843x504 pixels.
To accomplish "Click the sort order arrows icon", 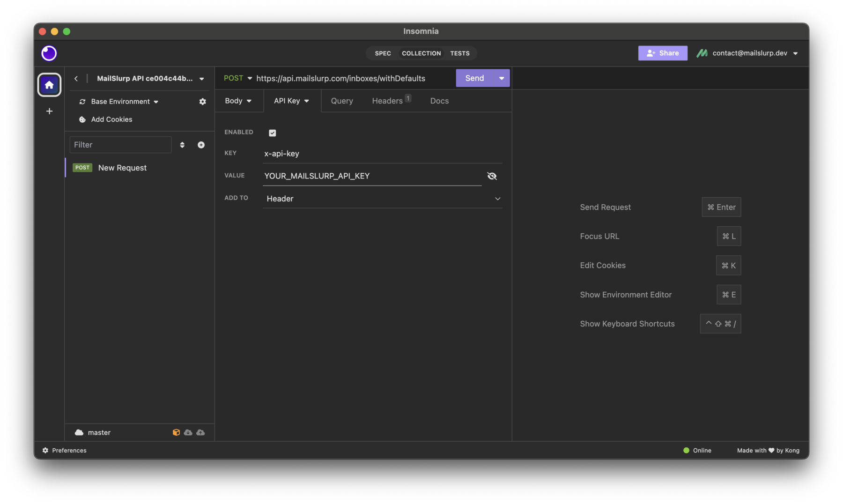I will pos(182,145).
